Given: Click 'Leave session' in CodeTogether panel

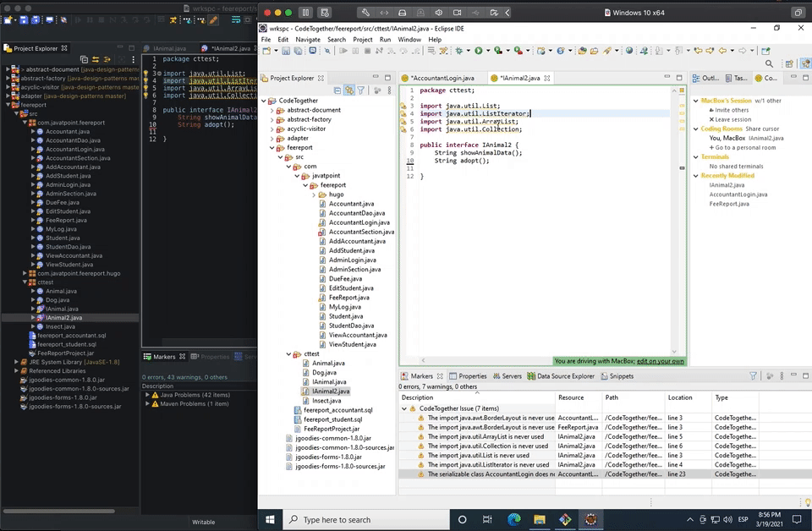Looking at the screenshot, I should click(x=732, y=119).
